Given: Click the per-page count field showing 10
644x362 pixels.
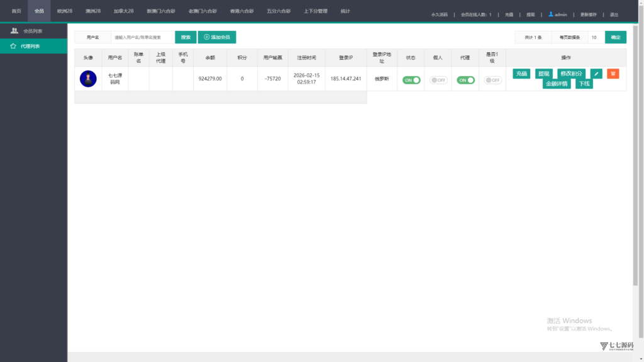Looking at the screenshot, I should pos(596,38).
